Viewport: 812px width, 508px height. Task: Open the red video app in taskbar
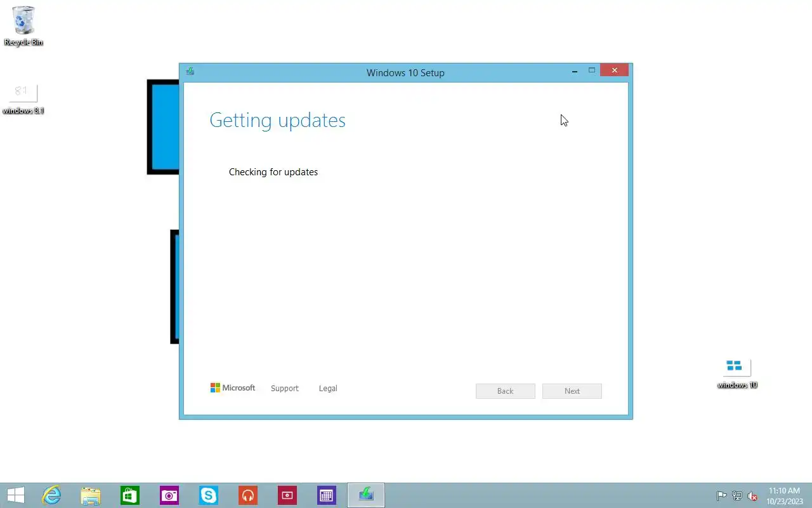point(287,495)
